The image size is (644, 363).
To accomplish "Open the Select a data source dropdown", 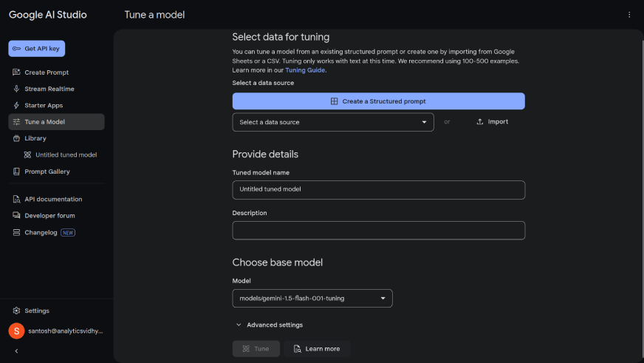I will pyautogui.click(x=333, y=122).
